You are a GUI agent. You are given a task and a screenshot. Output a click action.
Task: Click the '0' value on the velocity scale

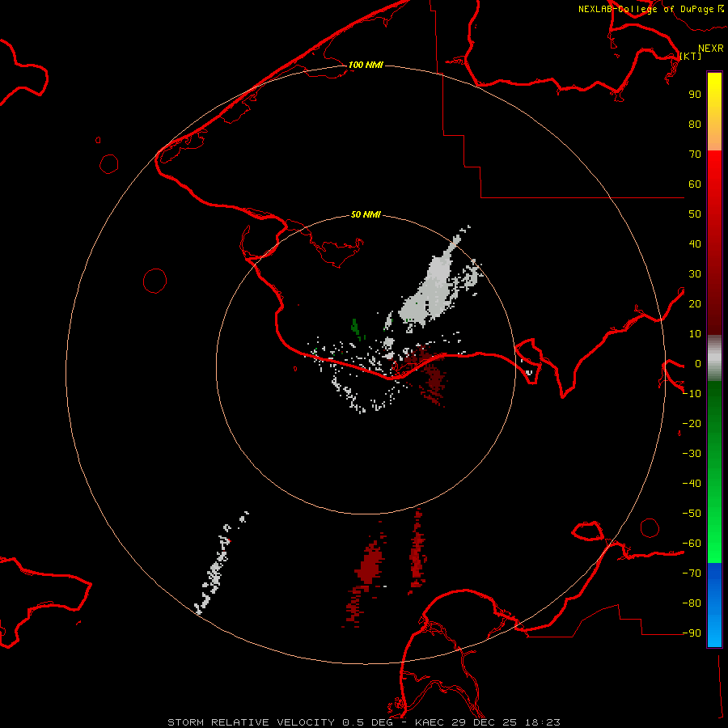(698, 363)
